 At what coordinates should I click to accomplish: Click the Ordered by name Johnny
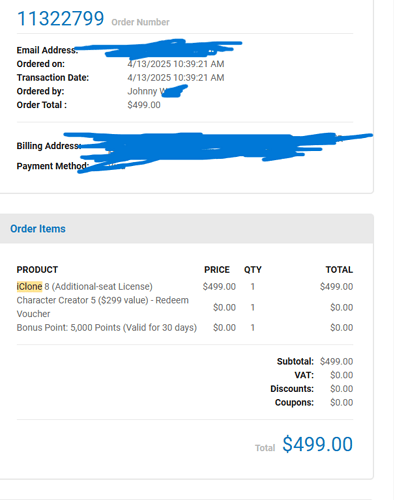(142, 91)
